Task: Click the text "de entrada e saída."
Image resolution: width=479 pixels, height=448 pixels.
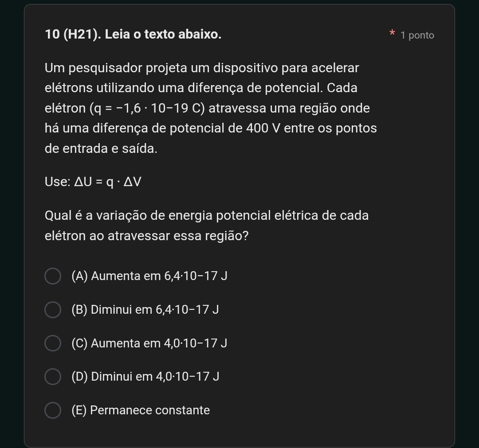Action: pyautogui.click(x=101, y=148)
